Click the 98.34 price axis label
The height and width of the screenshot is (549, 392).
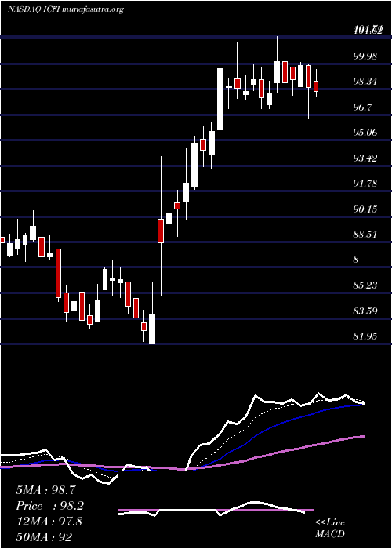365,82
